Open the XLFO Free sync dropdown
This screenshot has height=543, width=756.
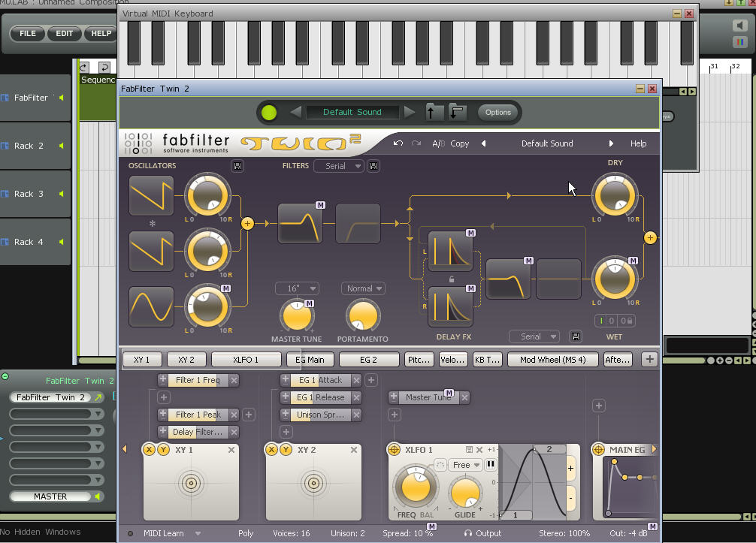[x=465, y=464]
